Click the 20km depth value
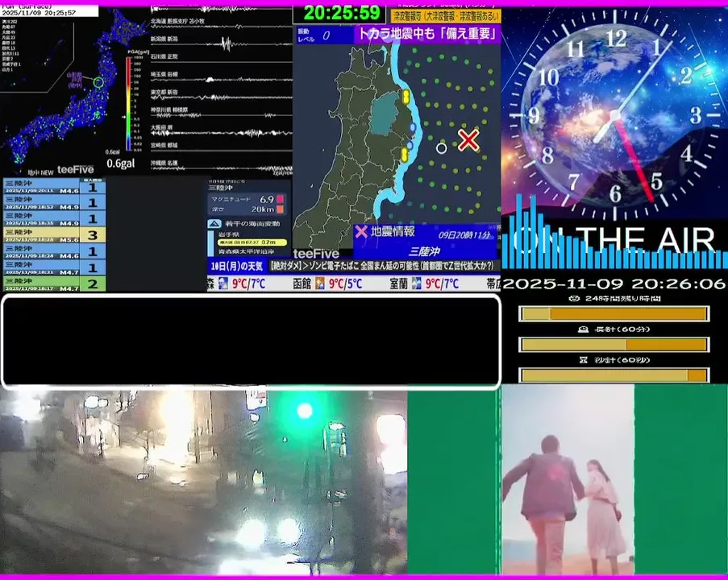Image resolution: width=728 pixels, height=580 pixels. [262, 209]
